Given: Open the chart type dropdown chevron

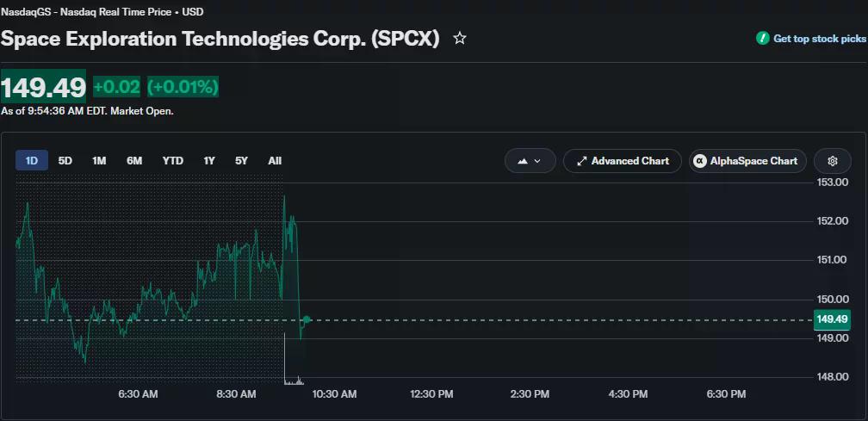Looking at the screenshot, I should (x=537, y=161).
